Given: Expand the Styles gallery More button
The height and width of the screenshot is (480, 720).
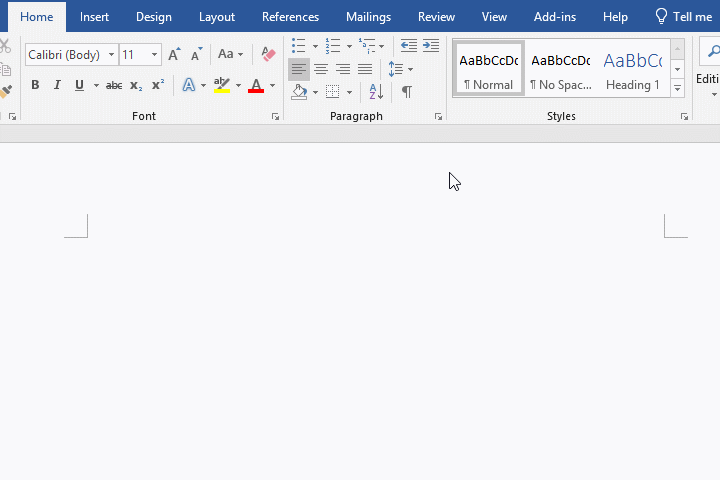Looking at the screenshot, I should coord(677,88).
